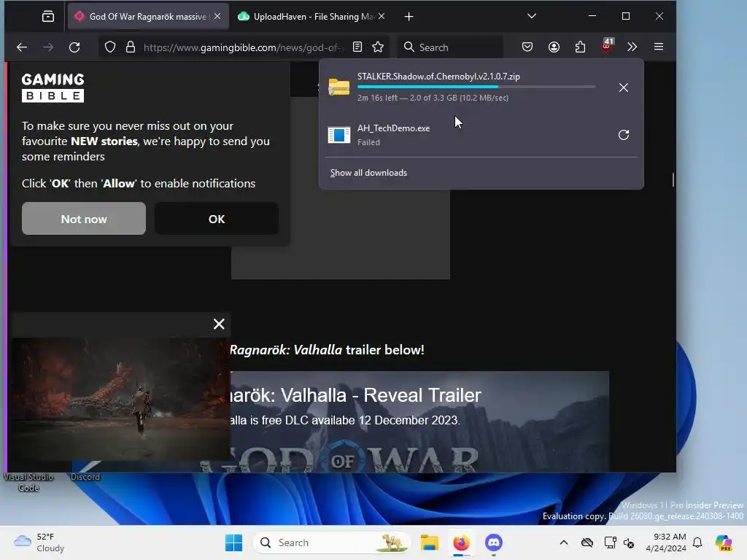Open Firefox View tab manager icon
The image size is (747, 560).
(47, 17)
